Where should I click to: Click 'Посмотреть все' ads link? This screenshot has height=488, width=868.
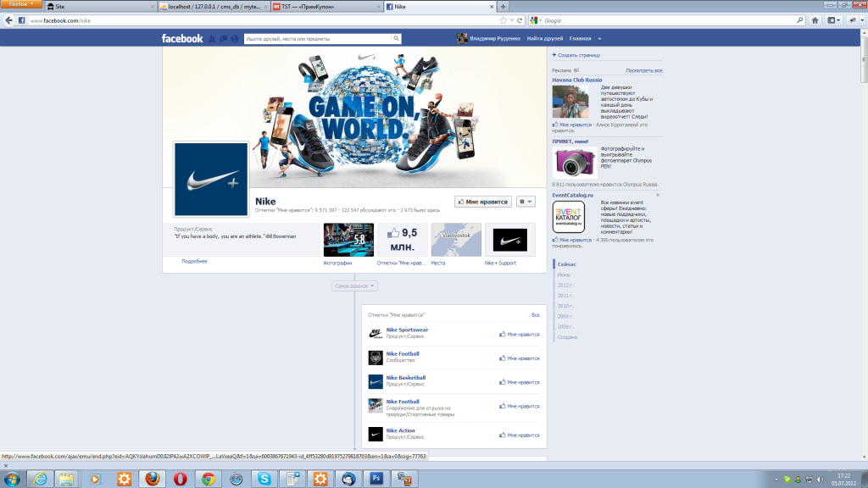[644, 71]
